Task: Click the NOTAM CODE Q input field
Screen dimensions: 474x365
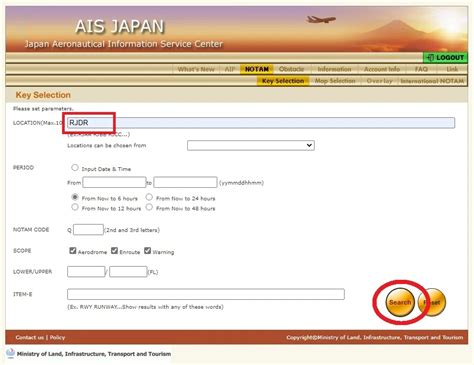Action: click(88, 230)
